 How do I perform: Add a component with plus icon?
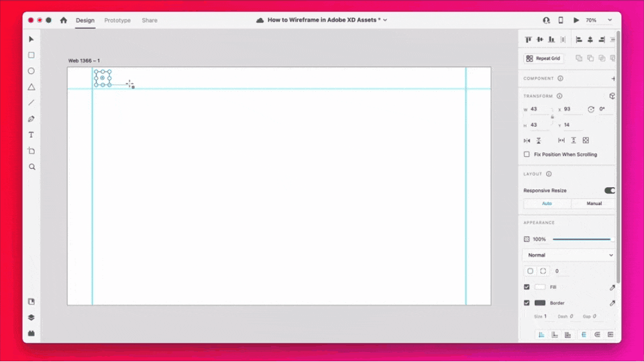point(613,78)
